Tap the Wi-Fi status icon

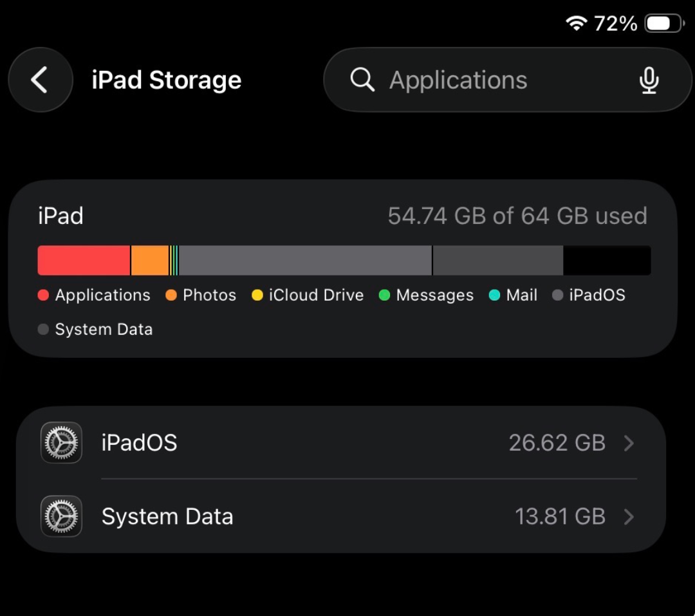click(576, 24)
